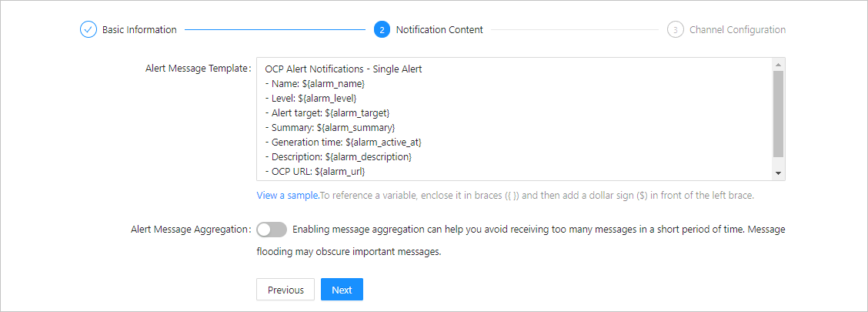Click the step 2 number circle
Viewport: 868px width, 312px height.
pyautogui.click(x=382, y=30)
